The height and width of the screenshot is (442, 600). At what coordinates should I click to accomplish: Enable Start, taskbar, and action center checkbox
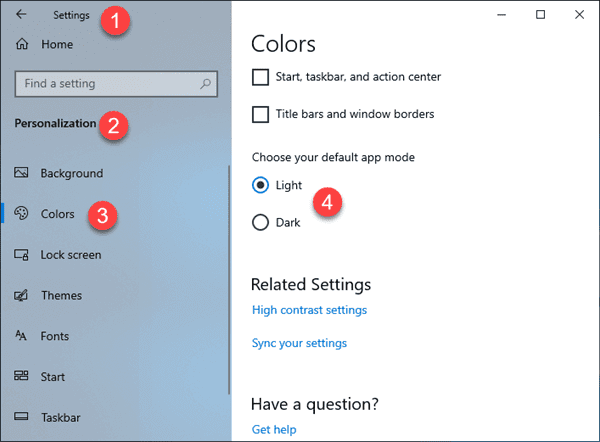(260, 77)
